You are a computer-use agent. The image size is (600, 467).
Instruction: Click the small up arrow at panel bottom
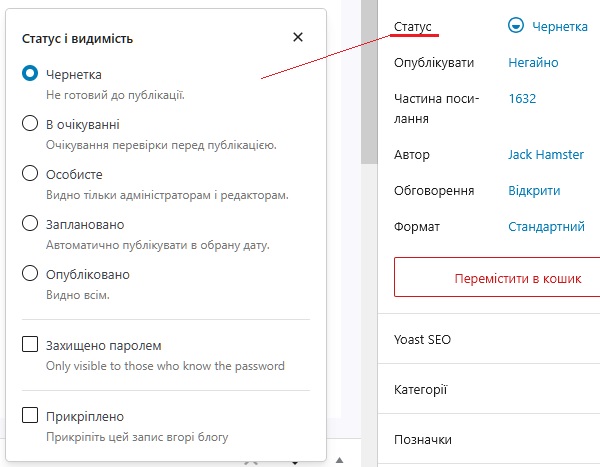click(339, 460)
